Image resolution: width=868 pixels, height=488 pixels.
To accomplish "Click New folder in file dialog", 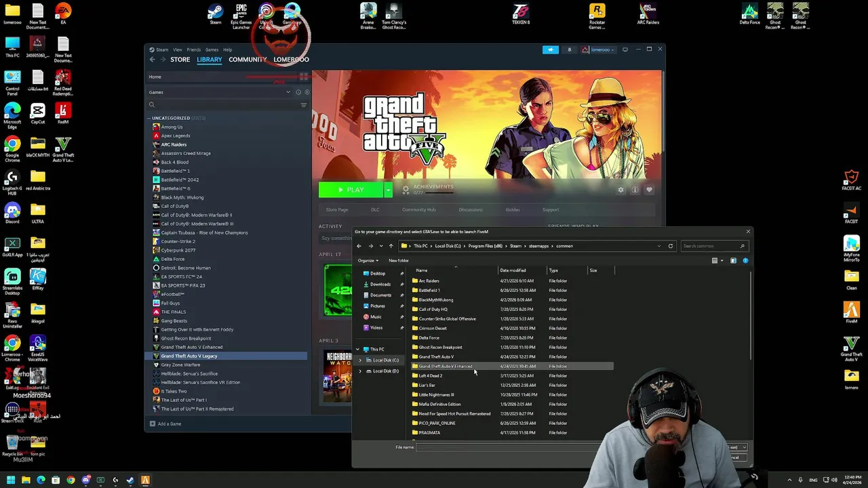I will point(399,261).
